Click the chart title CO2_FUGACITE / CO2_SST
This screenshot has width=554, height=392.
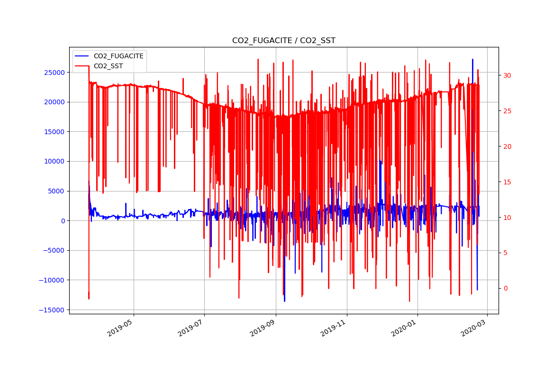tap(283, 41)
